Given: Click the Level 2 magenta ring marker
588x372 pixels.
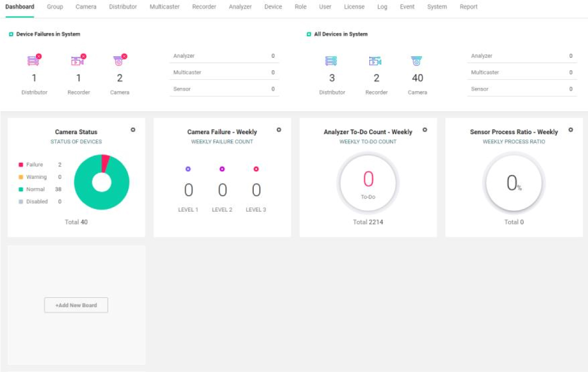Looking at the screenshot, I should tap(222, 169).
